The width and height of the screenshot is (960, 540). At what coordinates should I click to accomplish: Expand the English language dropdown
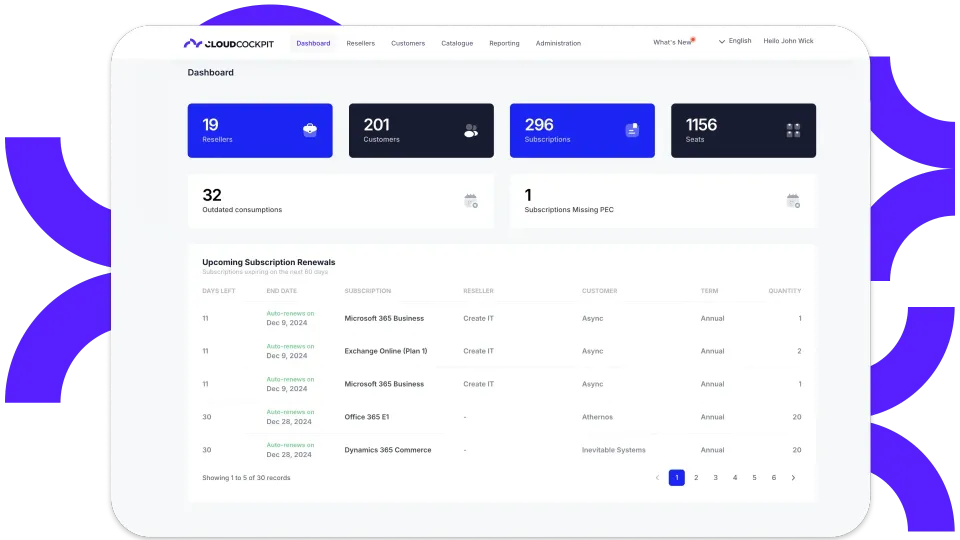tap(735, 41)
